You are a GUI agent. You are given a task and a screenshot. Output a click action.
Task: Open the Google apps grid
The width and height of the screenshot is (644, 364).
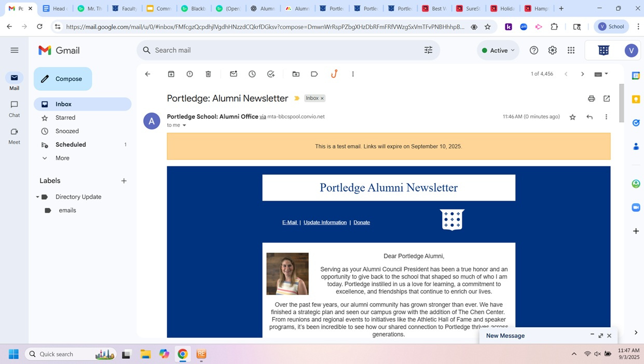coord(571,50)
